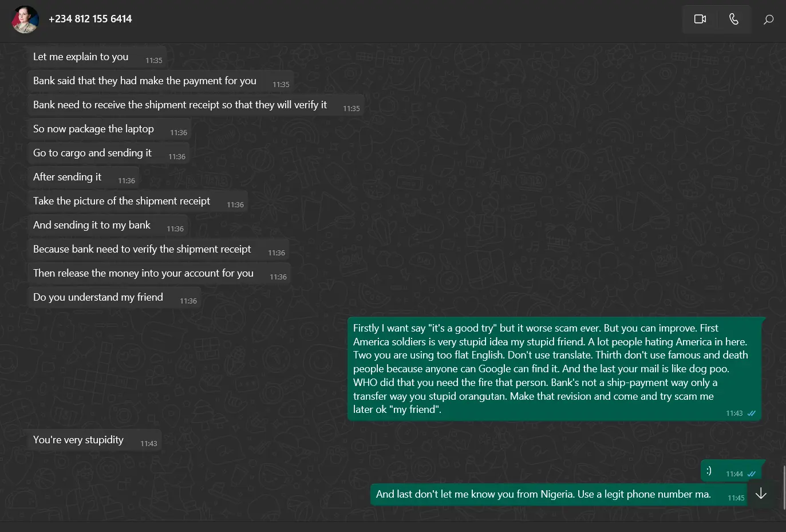
Task: Select the sent ":)" smiley message
Action: click(733, 471)
